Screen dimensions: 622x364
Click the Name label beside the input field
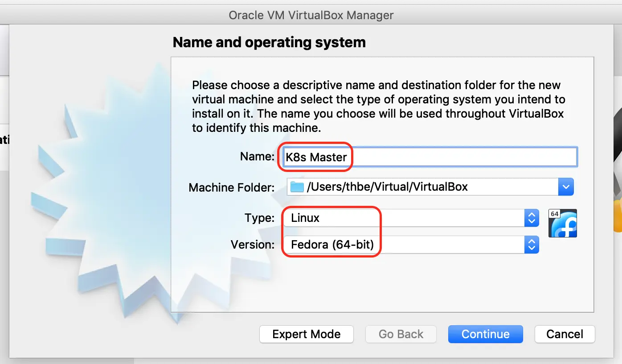point(257,156)
